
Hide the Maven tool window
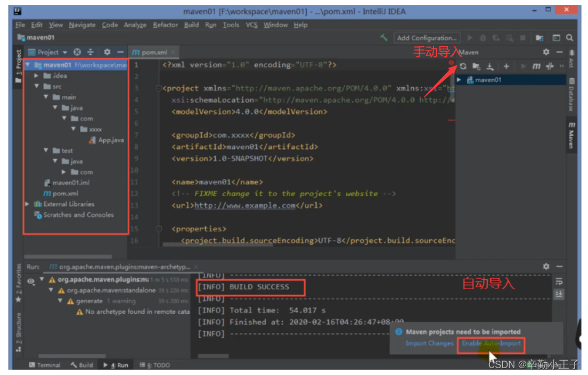pyautogui.click(x=559, y=52)
